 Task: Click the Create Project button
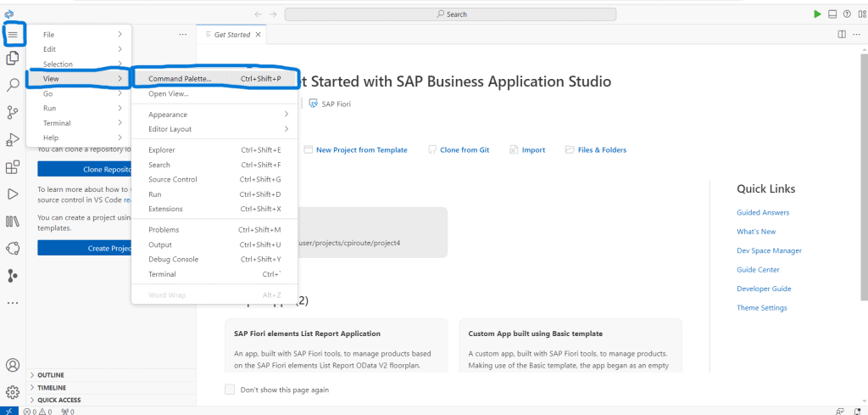[x=84, y=248]
